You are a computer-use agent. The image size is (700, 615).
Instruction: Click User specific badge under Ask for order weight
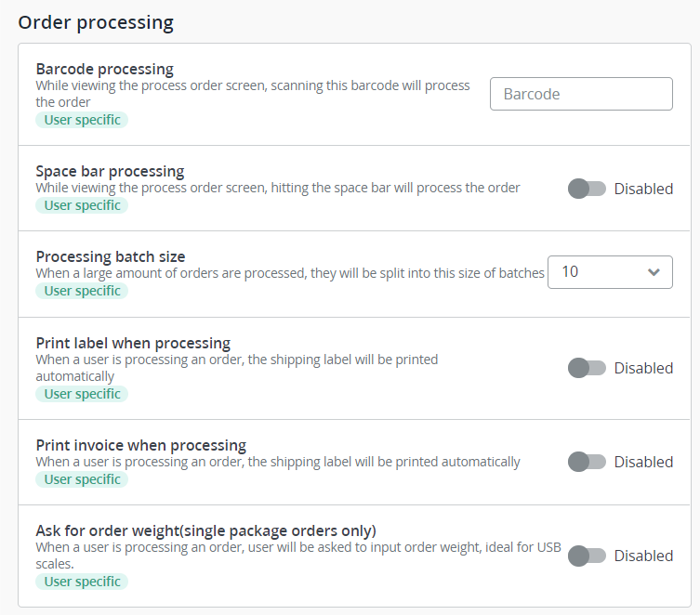[82, 582]
